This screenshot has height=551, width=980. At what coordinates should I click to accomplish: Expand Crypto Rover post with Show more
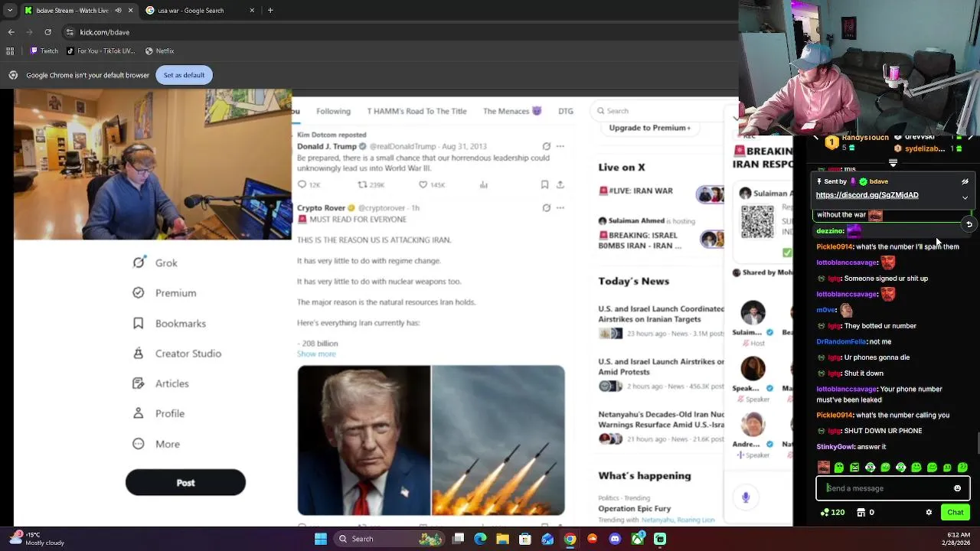point(316,354)
